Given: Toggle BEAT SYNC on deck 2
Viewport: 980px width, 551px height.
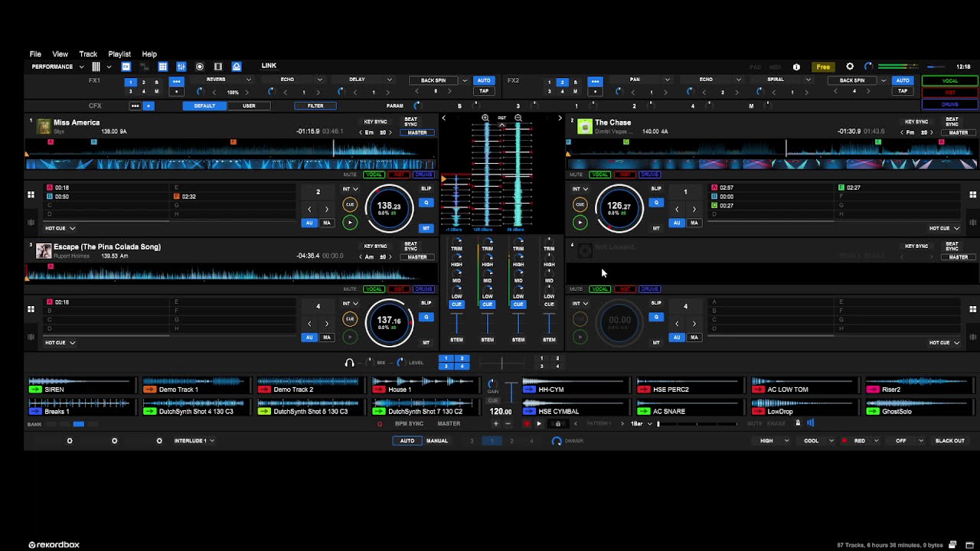Looking at the screenshot, I should tap(952, 122).
